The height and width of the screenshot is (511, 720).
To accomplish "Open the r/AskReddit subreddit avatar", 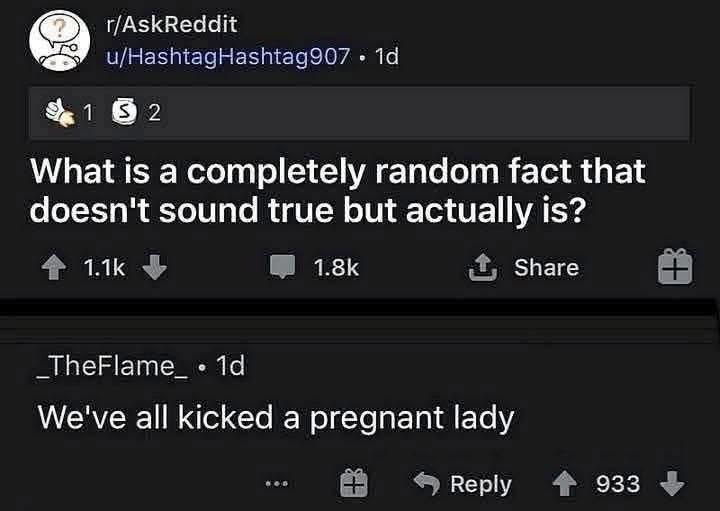I will [x=60, y=40].
